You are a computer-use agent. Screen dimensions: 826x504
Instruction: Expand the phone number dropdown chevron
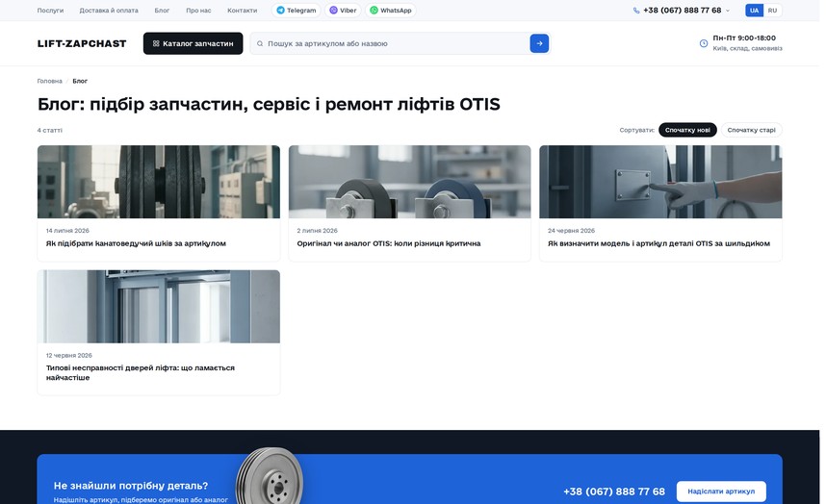(x=728, y=11)
